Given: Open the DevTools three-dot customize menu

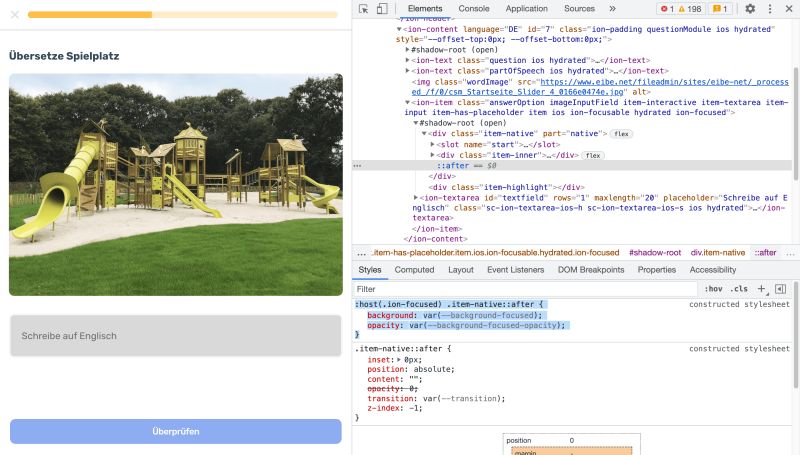Looking at the screenshot, I should [x=770, y=9].
